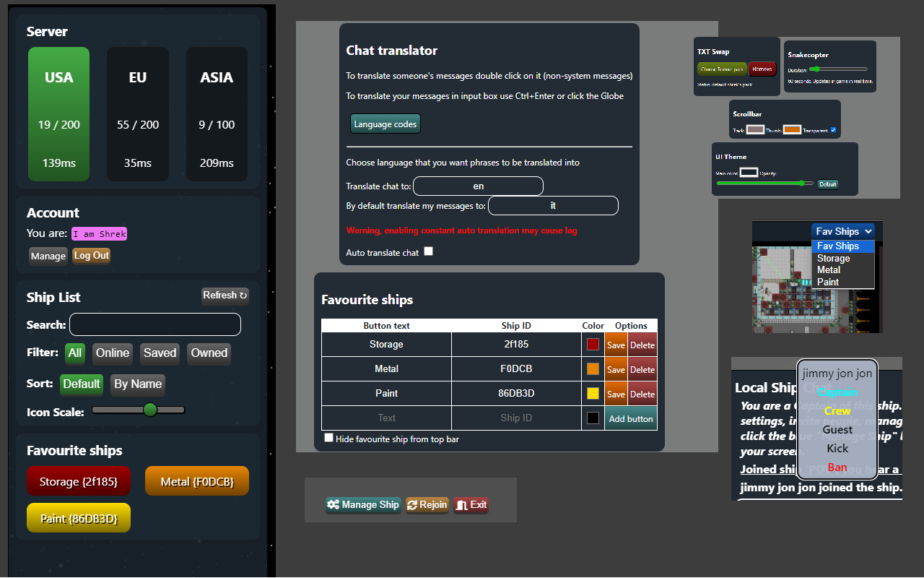Edit the Metal button text cell in table
924x578 pixels.
pyautogui.click(x=386, y=369)
